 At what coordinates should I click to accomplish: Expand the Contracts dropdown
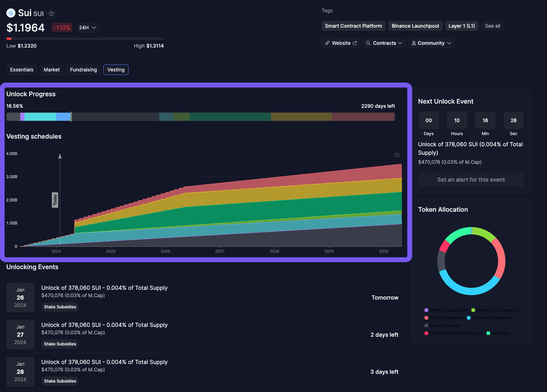[384, 43]
